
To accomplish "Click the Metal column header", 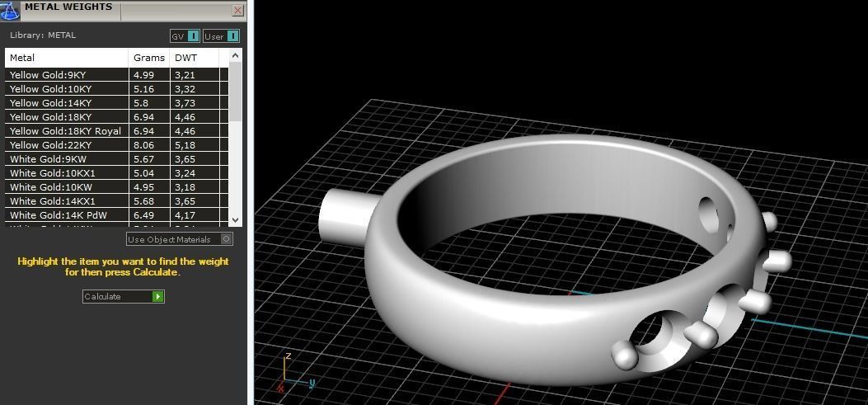I will [x=67, y=58].
